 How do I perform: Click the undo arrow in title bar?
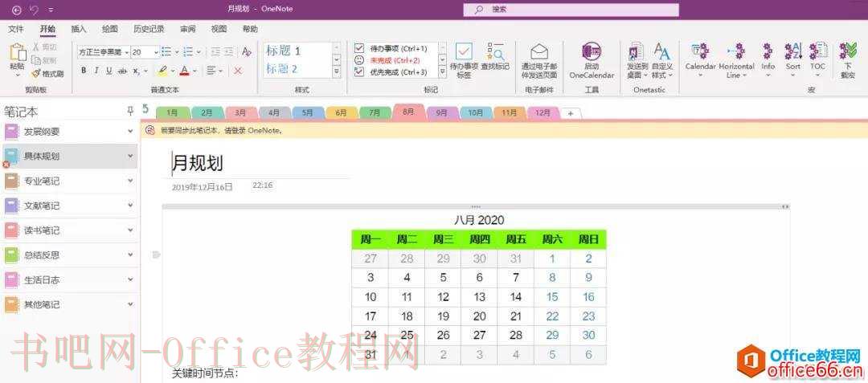[x=34, y=10]
